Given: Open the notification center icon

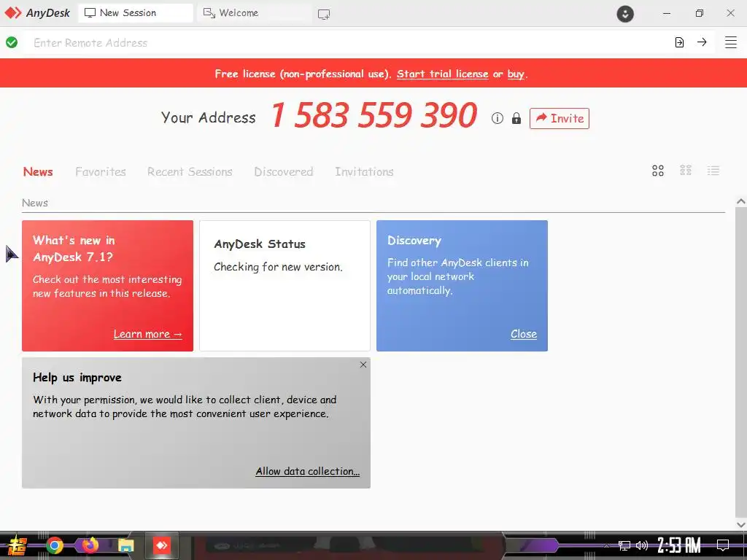Looking at the screenshot, I should [x=723, y=545].
